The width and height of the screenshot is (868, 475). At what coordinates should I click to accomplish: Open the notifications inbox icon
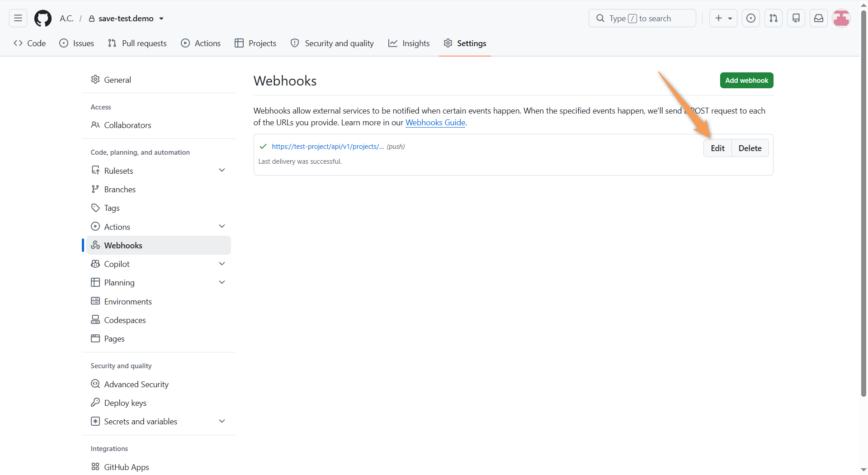point(819,18)
